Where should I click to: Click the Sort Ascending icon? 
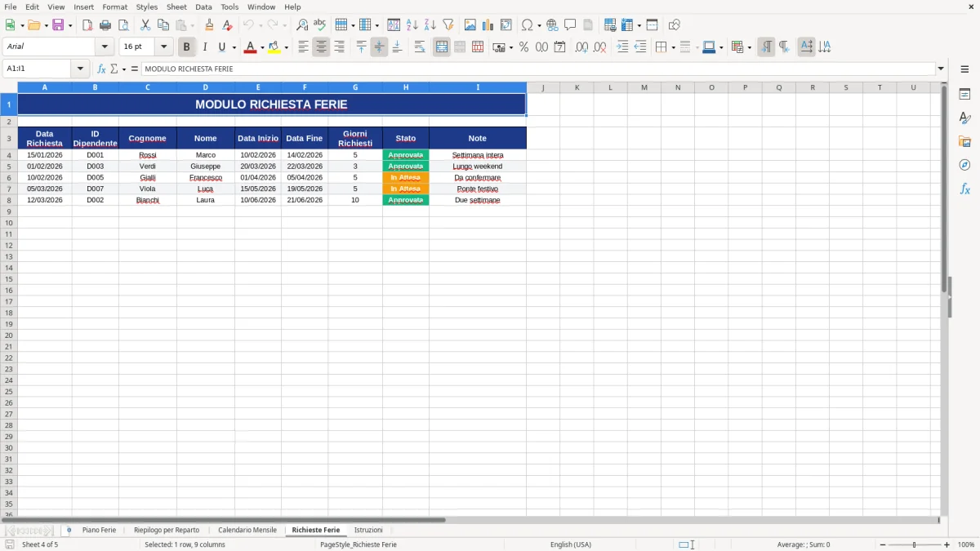[x=412, y=25]
